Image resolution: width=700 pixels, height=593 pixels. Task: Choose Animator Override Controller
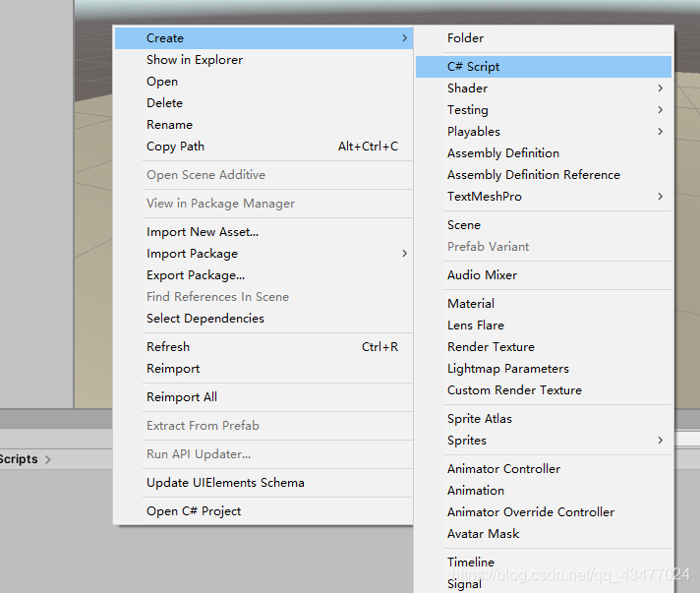544,512
